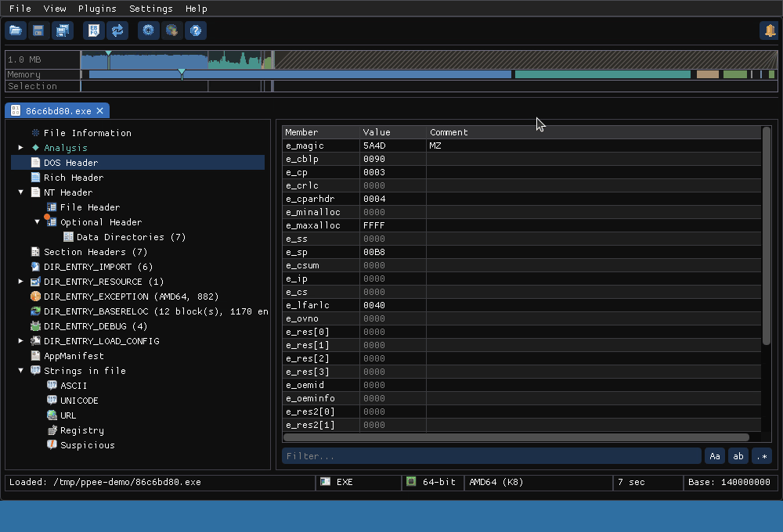Click the Section Headers icon
Viewport: 783px width, 532px height.
[35, 252]
